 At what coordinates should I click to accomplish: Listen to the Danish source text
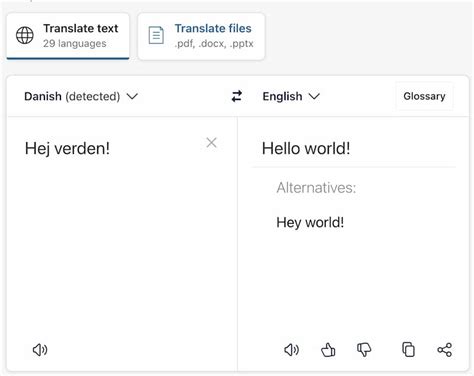[x=40, y=350]
